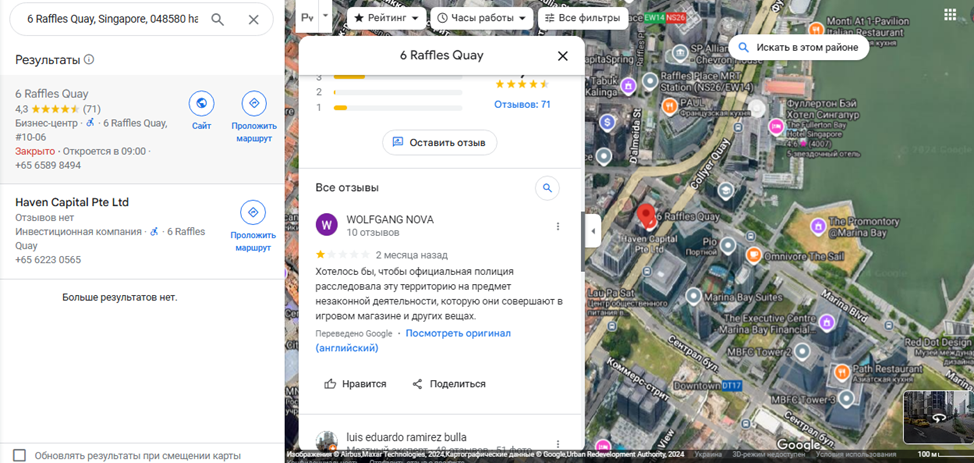Screen dimensions: 974x463
Task: Collapse side panel with arrow handle
Action: 593,231
